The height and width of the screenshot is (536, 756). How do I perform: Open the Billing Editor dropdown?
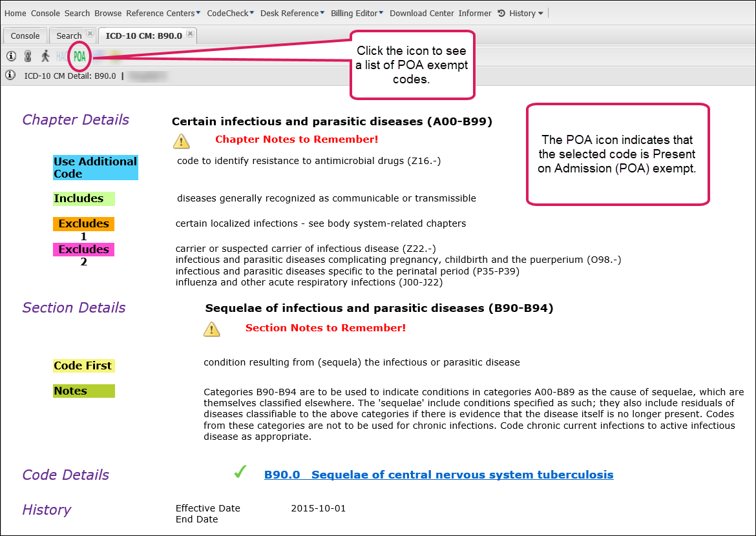click(357, 13)
